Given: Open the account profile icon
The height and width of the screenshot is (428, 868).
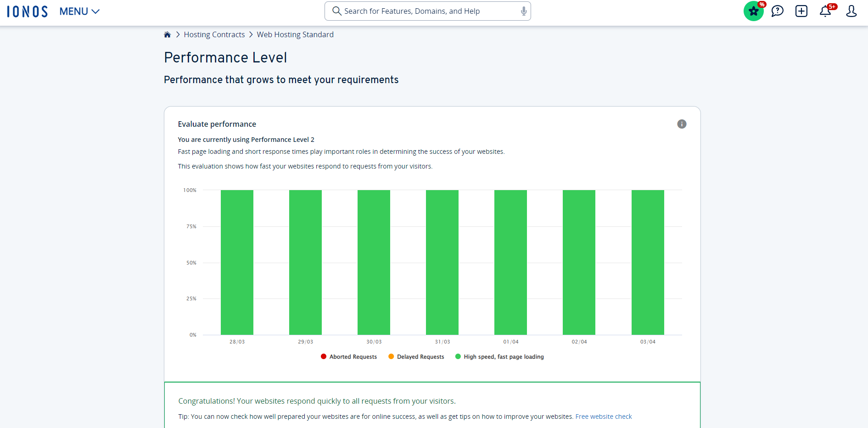Looking at the screenshot, I should (851, 11).
